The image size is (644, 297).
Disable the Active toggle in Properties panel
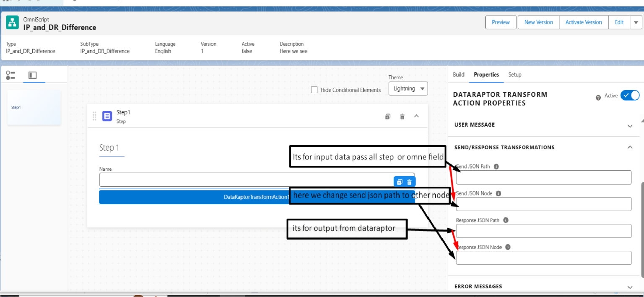[x=630, y=95]
